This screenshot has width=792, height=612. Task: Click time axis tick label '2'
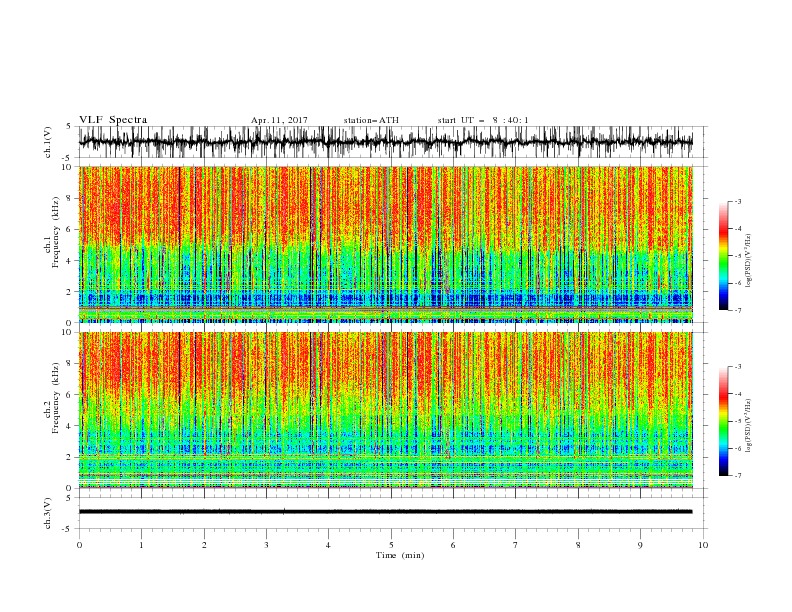tap(204, 545)
